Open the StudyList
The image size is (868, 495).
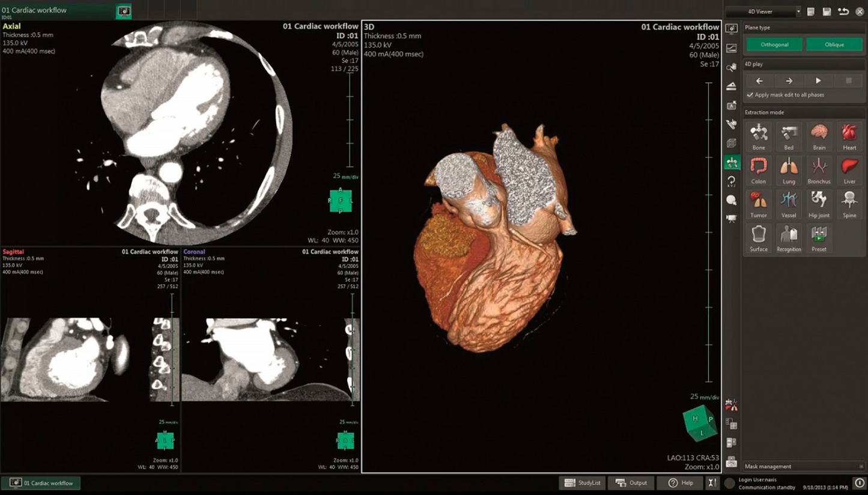[581, 483]
